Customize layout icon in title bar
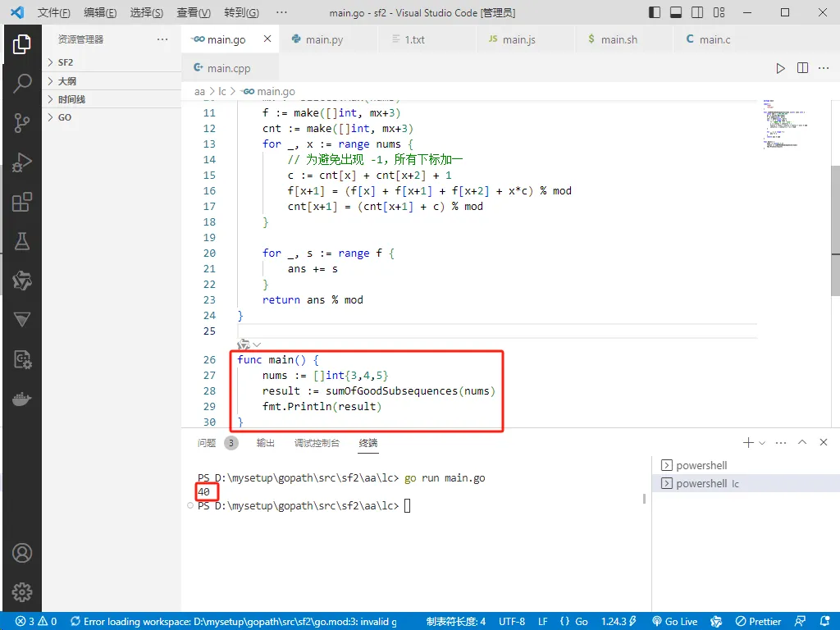Screen dimensions: 840x630 coord(719,12)
